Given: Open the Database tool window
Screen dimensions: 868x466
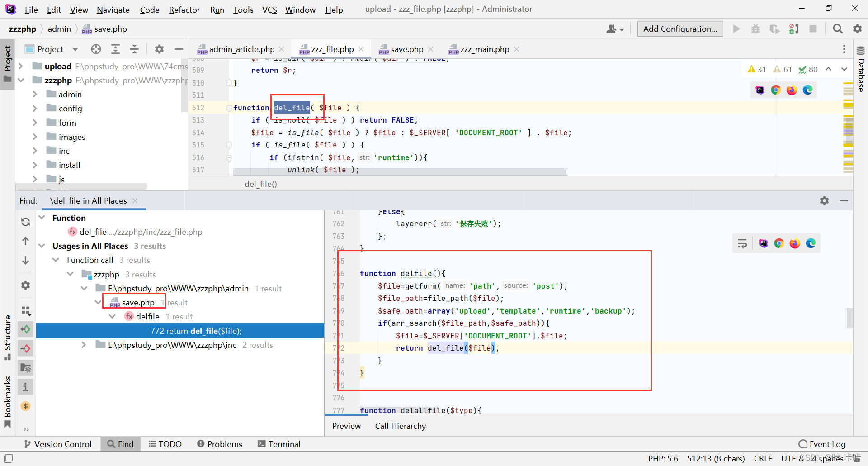Looking at the screenshot, I should tap(861, 69).
